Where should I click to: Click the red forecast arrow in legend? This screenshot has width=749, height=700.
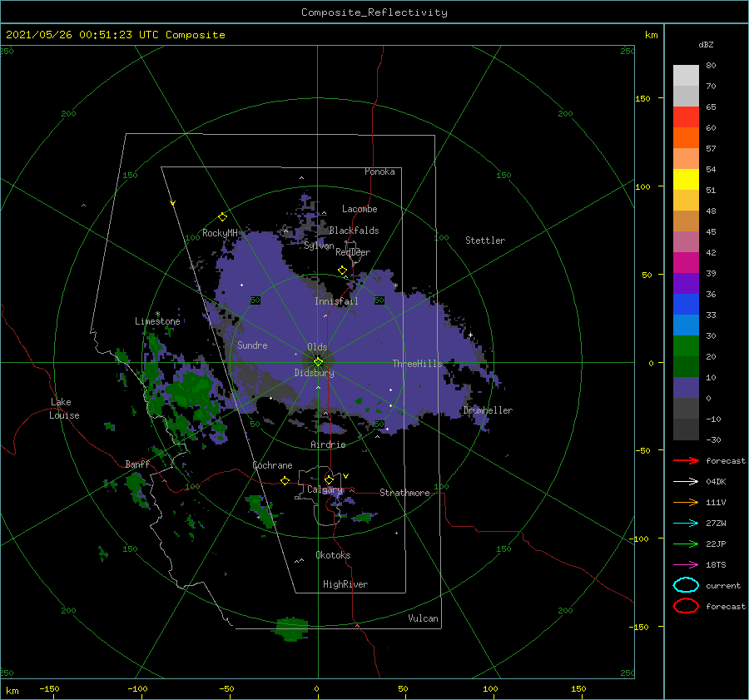[686, 460]
